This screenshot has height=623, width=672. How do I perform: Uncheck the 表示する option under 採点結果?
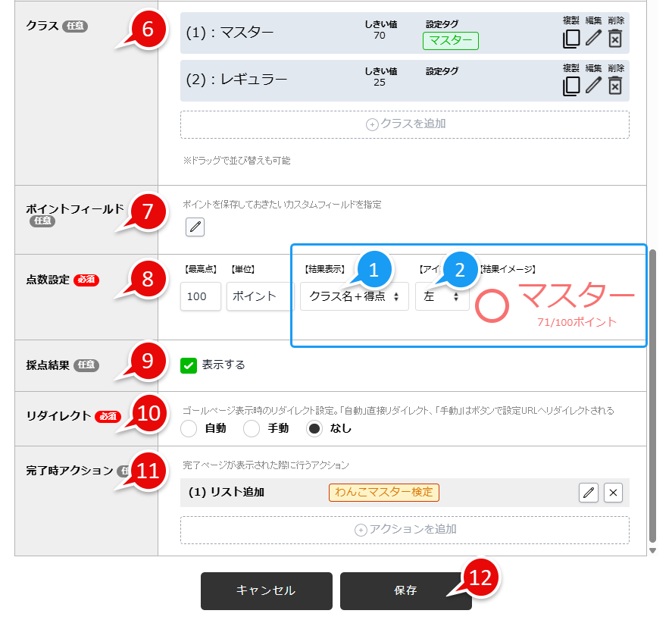tap(189, 365)
